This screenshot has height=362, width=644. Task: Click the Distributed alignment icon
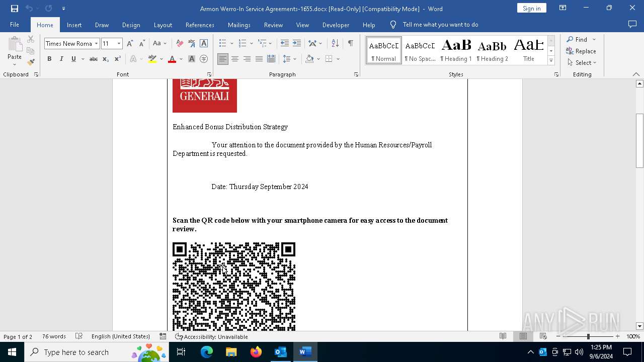271,59
